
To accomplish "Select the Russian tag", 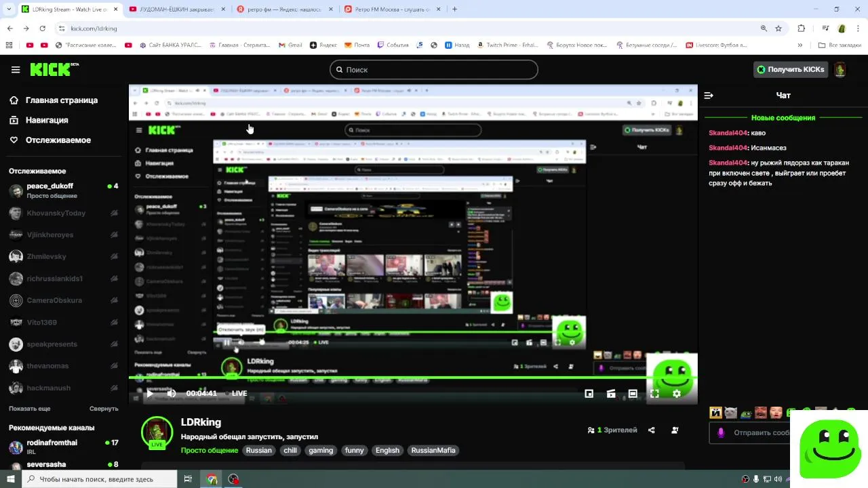I will pyautogui.click(x=259, y=450).
